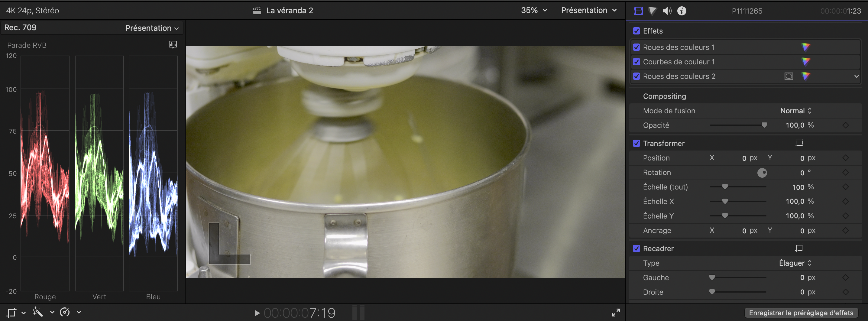Screen dimensions: 868x321
Task: Click the Parade RVB scope title
Action: 27,45
